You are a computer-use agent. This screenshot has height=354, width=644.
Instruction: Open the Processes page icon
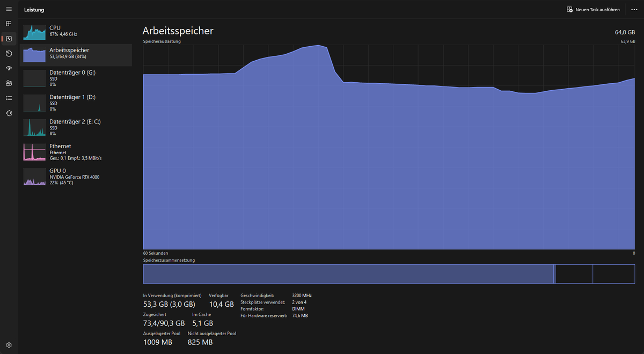(x=9, y=24)
